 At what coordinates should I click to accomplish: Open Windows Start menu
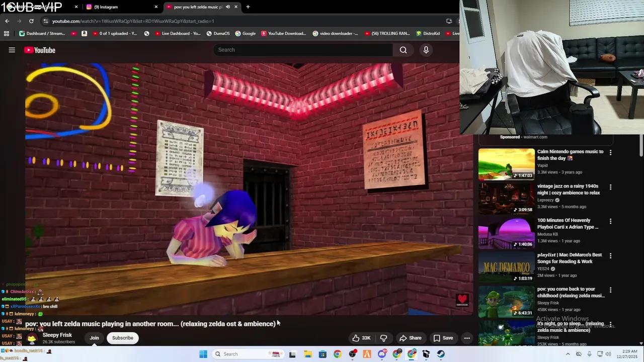[203, 354]
